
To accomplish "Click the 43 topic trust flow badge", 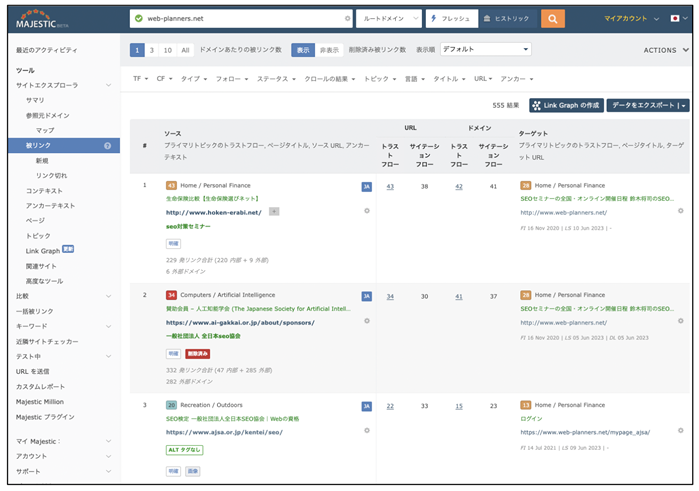I will pyautogui.click(x=171, y=186).
